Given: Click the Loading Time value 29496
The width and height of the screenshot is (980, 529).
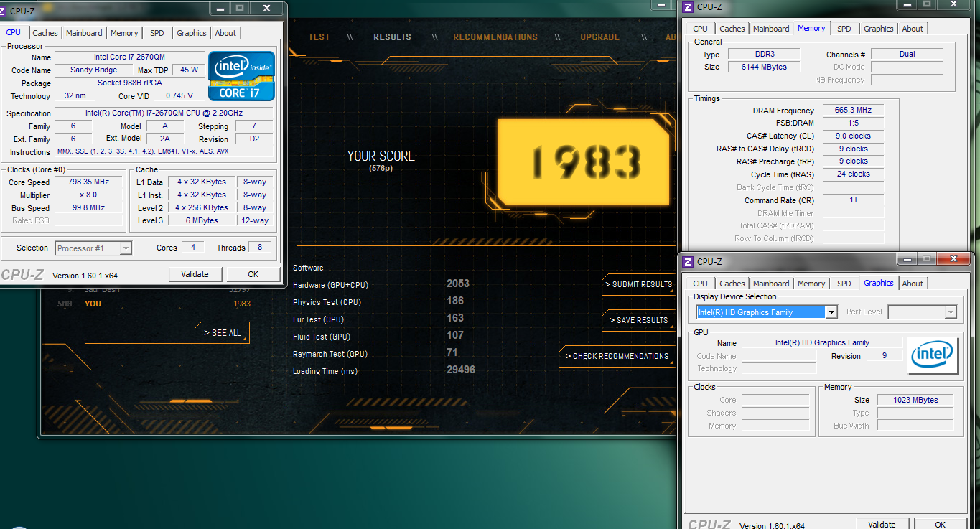Looking at the screenshot, I should (x=461, y=370).
